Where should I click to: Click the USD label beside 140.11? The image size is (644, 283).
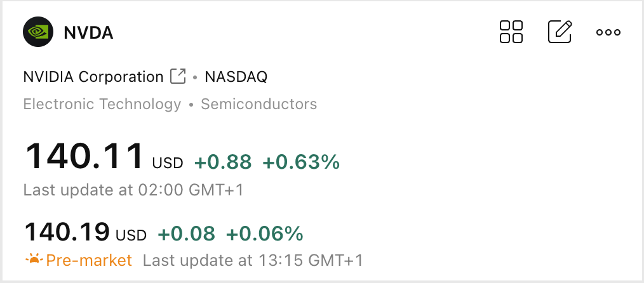click(x=168, y=163)
